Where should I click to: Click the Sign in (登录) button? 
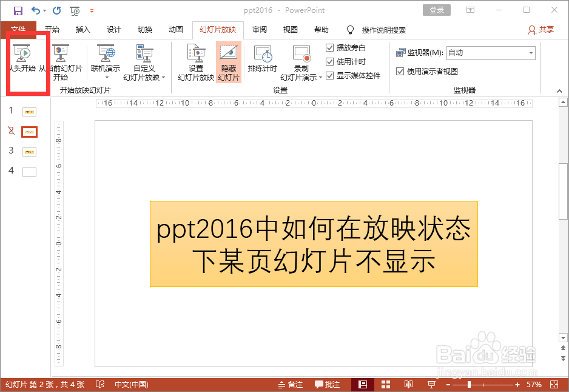(437, 10)
